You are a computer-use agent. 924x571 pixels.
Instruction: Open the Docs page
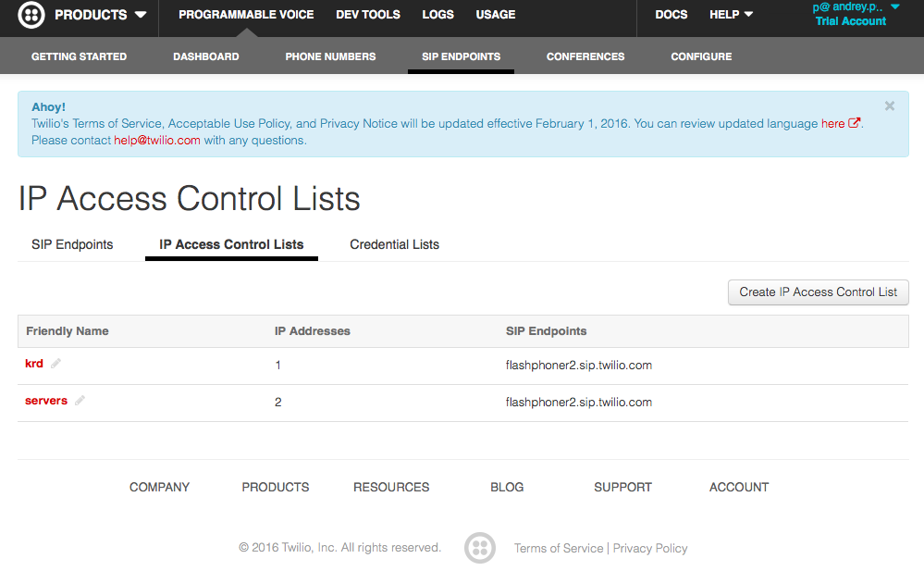671,15
